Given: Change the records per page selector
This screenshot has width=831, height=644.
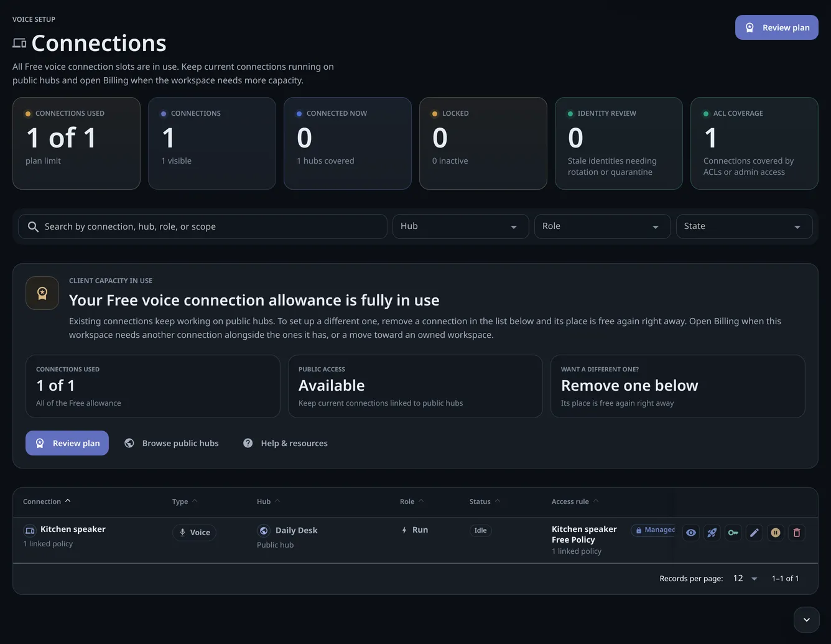Looking at the screenshot, I should 745,579.
